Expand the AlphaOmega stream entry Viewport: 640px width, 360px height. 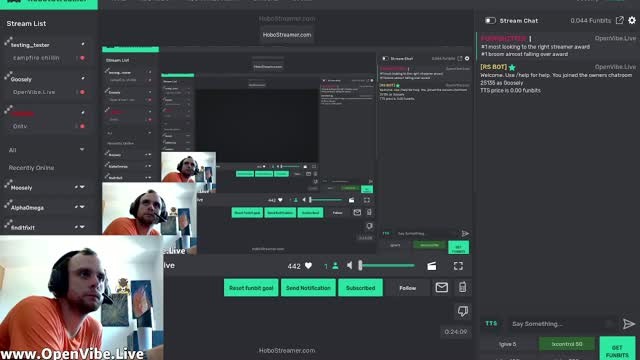coord(82,207)
